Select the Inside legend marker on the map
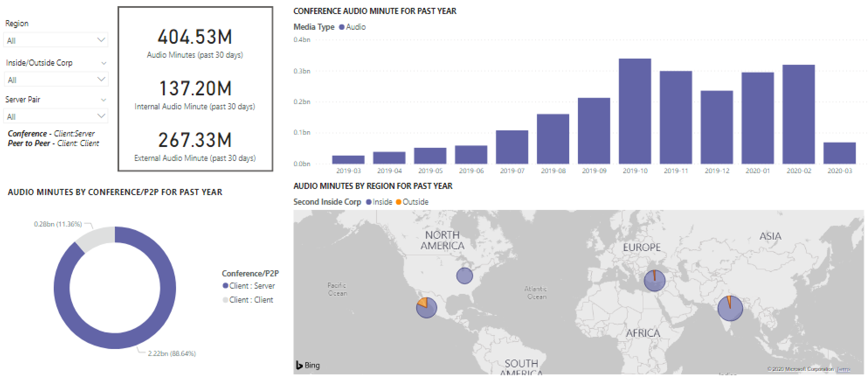The image size is (868, 377). click(369, 202)
